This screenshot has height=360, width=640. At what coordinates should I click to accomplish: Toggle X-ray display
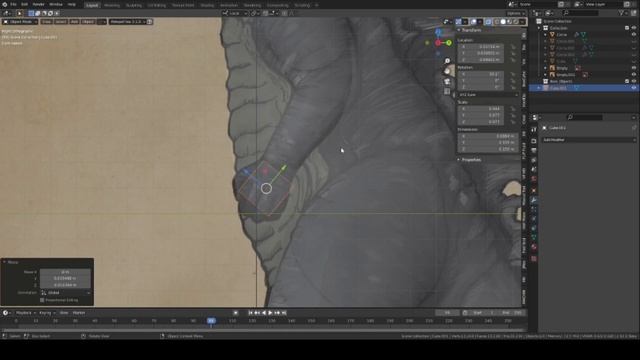[x=489, y=22]
